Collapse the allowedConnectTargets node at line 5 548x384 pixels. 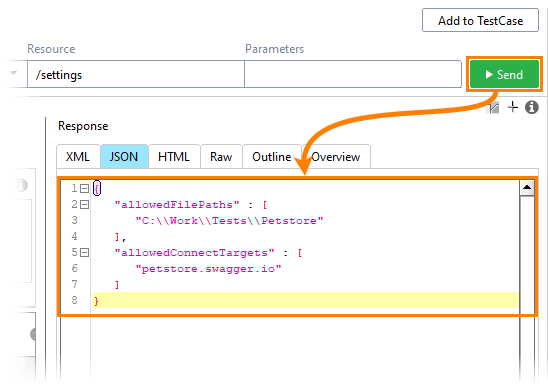[x=84, y=252]
